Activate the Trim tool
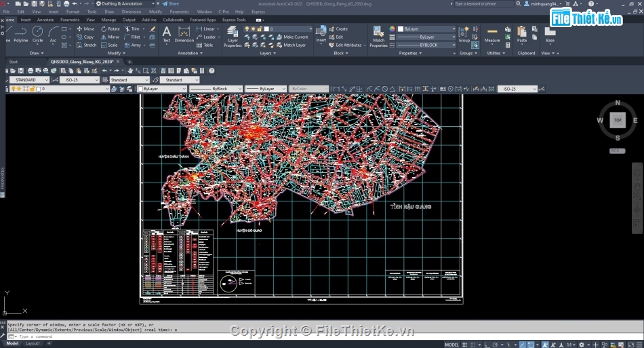Screen dimensions: 644x348 132,28
